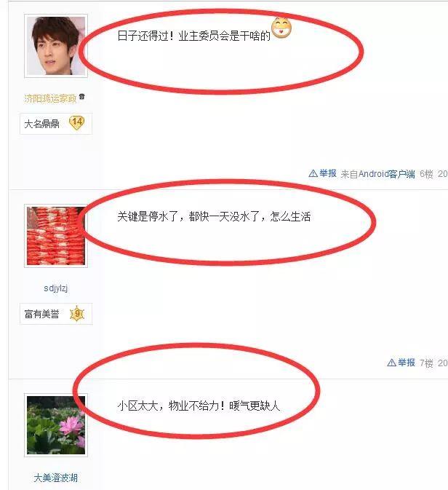The height and width of the screenshot is (490, 448).
Task: Open the lotus flower avatar thumbnail
Action: [56, 425]
